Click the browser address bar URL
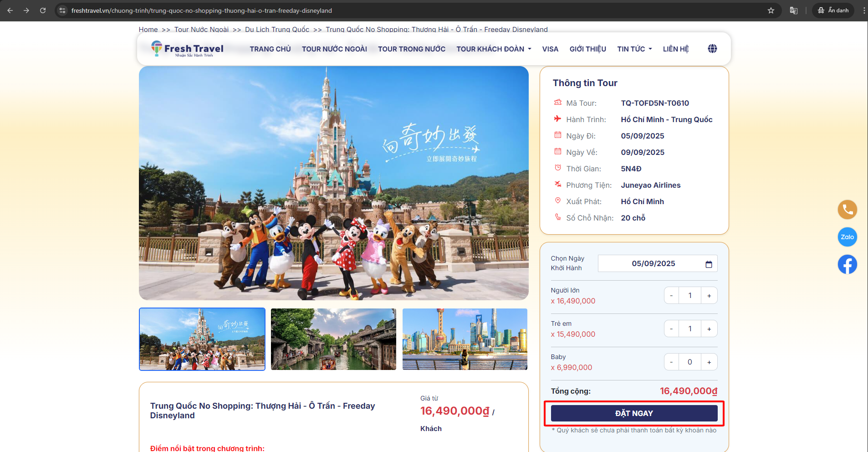Viewport: 868px width, 452px height. 201,10
